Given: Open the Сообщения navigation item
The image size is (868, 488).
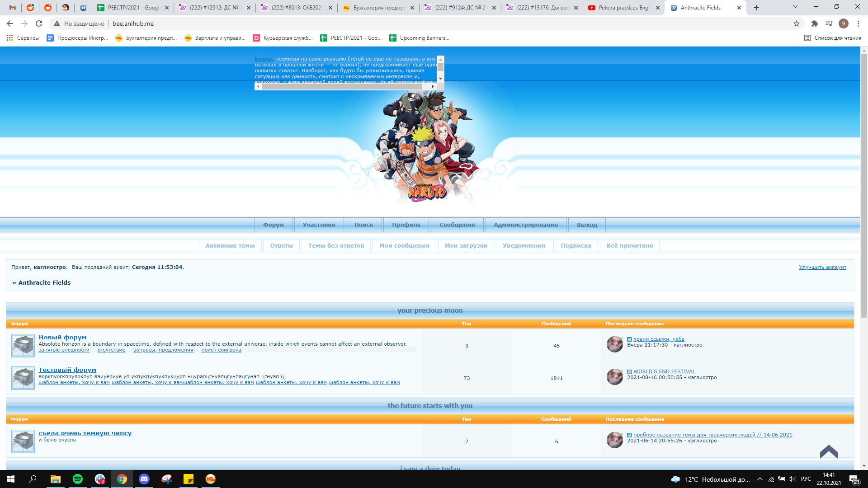Looking at the screenshot, I should point(457,225).
